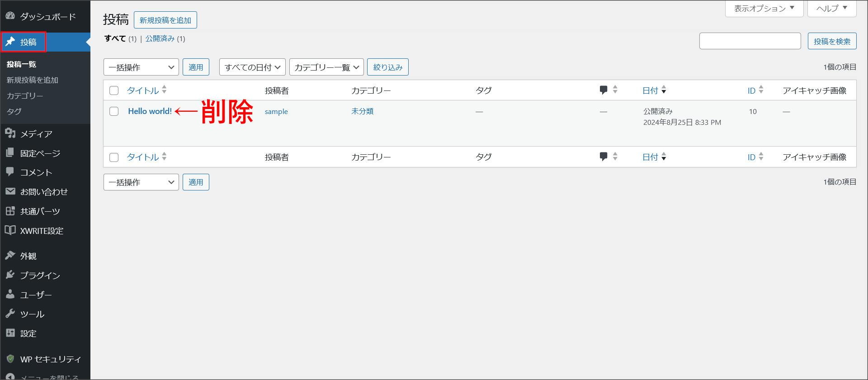Click sort arrow next to top 日付 header

[664, 90]
